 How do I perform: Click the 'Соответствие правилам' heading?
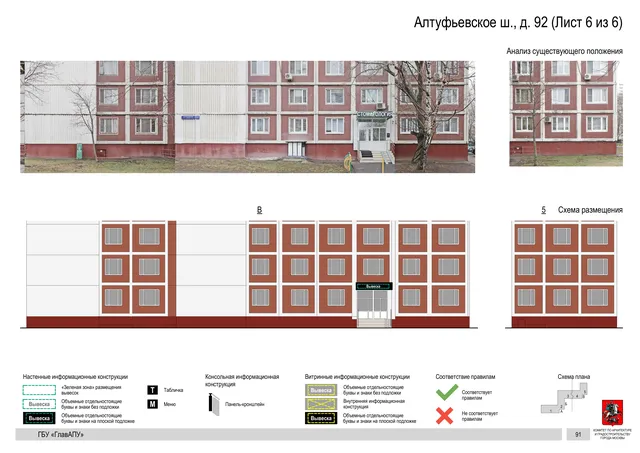tap(465, 377)
